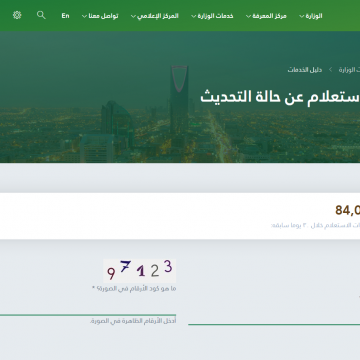
Task: Open the settings gear icon in the header
Action: click(17, 15)
